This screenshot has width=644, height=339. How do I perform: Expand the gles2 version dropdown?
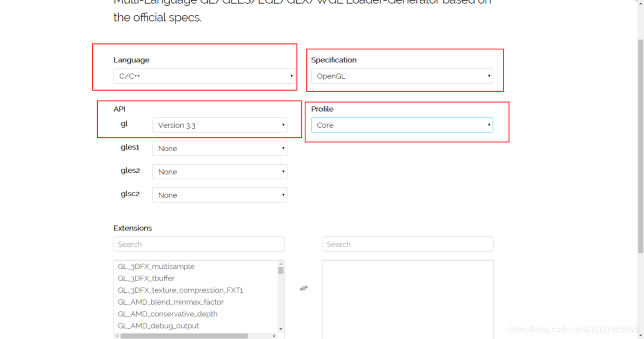(219, 172)
